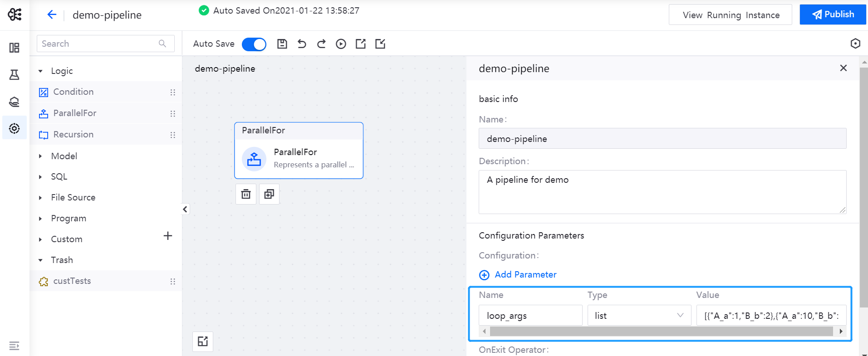
Task: Click the save icon in toolbar
Action: [x=282, y=44]
